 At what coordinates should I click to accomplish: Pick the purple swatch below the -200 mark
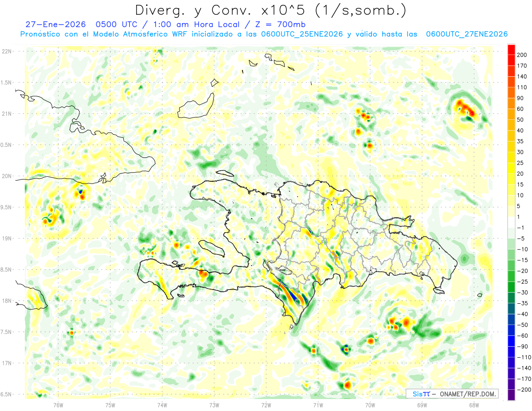(511, 395)
